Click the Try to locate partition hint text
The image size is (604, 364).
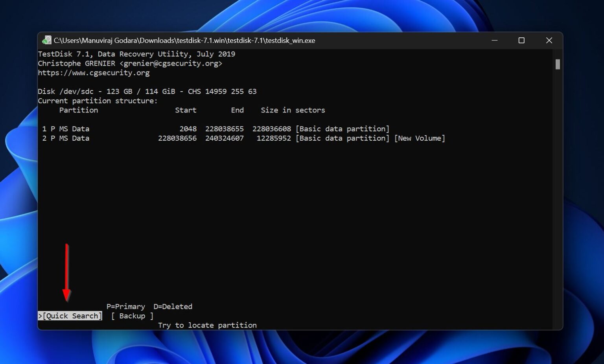coord(207,325)
